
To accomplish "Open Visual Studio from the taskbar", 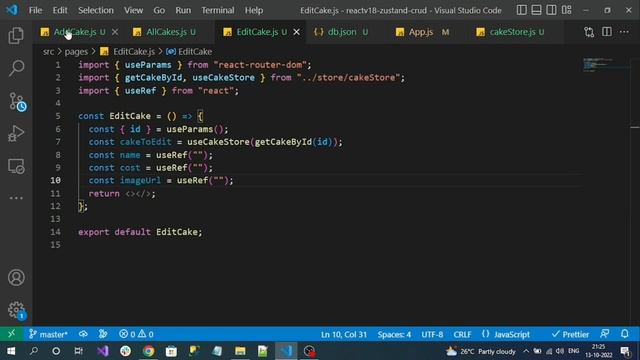I will tap(103, 351).
